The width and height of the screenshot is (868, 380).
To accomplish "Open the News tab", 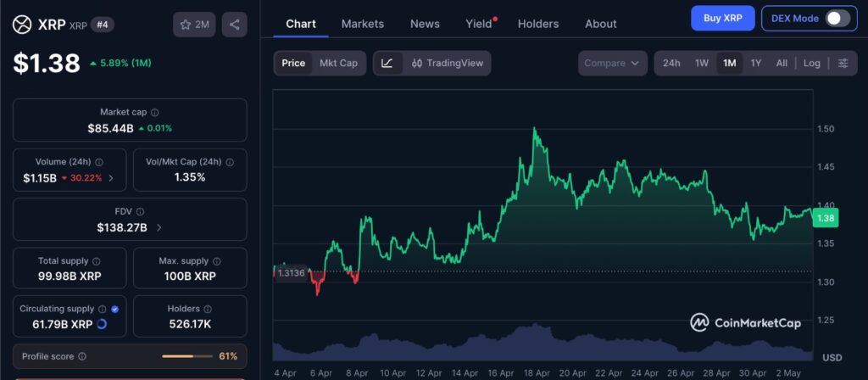I will click(x=425, y=24).
